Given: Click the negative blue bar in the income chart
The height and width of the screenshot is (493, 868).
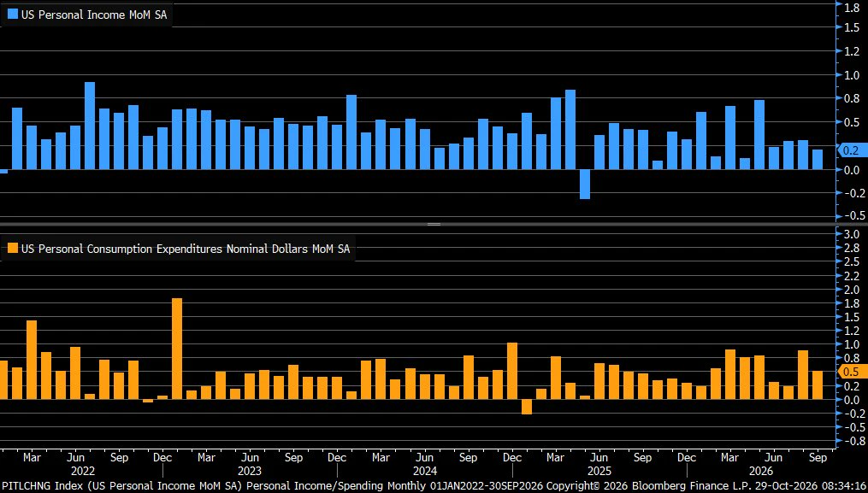Looking at the screenshot, I should [585, 185].
